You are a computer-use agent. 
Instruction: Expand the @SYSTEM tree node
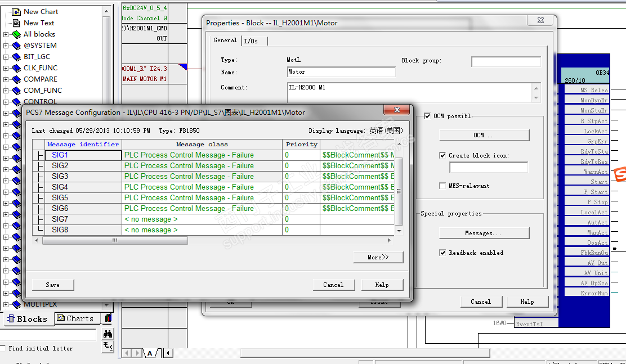click(x=6, y=46)
